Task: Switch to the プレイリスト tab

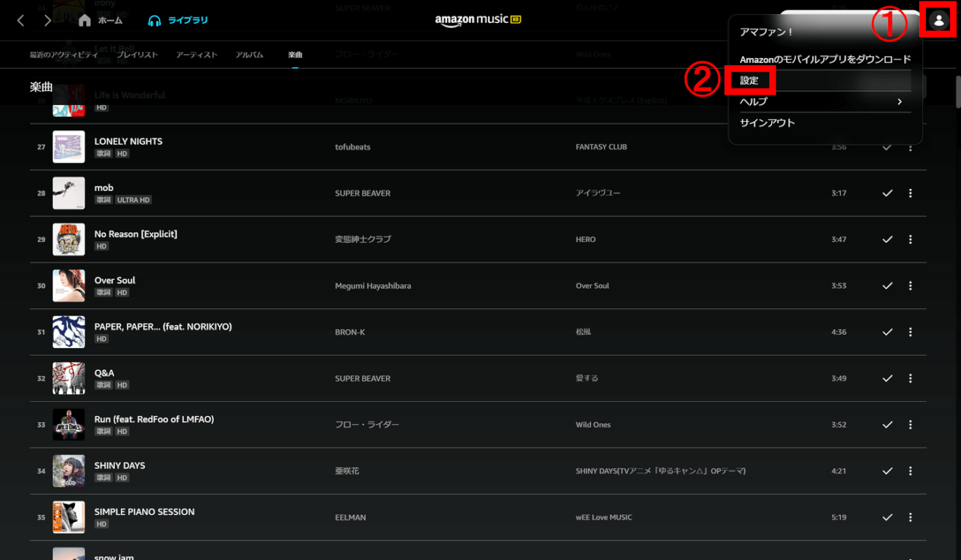Action: 137,55
